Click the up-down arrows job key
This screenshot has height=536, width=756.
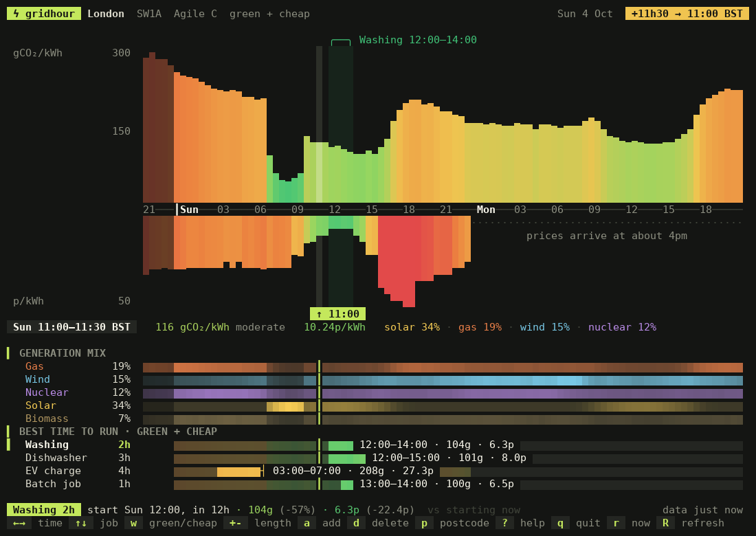click(x=81, y=523)
